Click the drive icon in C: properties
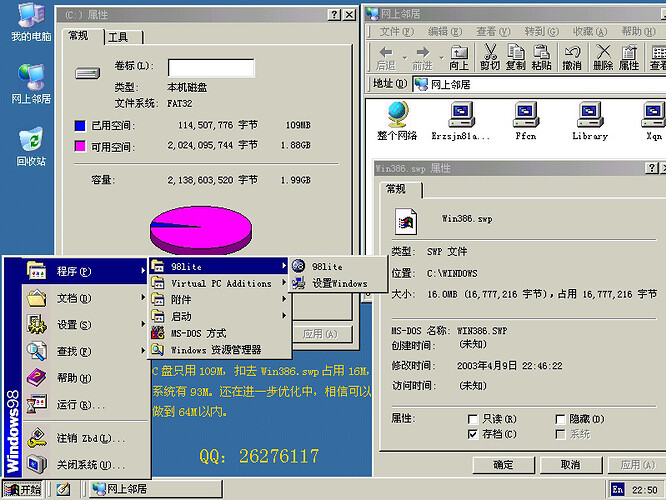The width and height of the screenshot is (666, 500). point(87,73)
